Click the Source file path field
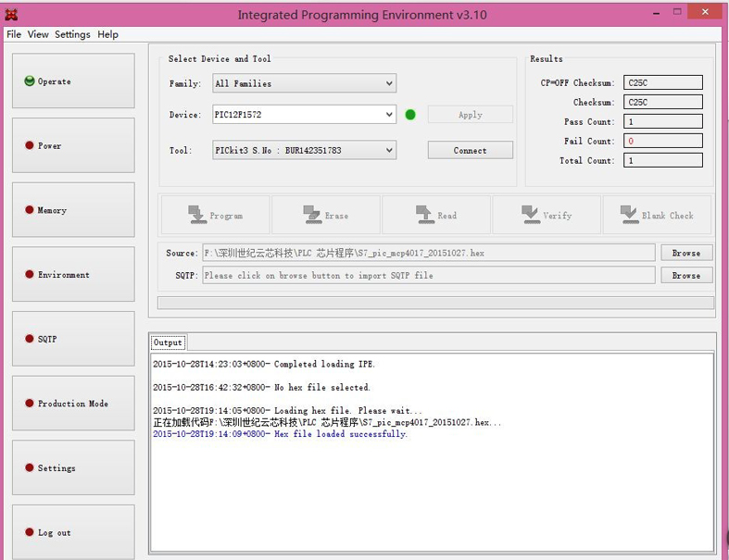The width and height of the screenshot is (729, 560). pos(429,253)
